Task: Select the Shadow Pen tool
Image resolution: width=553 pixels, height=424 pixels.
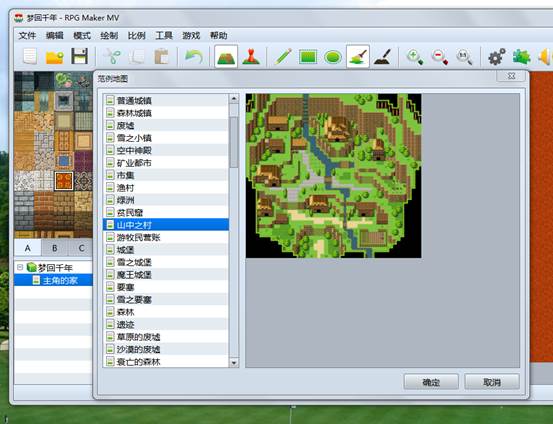Action: (383, 56)
